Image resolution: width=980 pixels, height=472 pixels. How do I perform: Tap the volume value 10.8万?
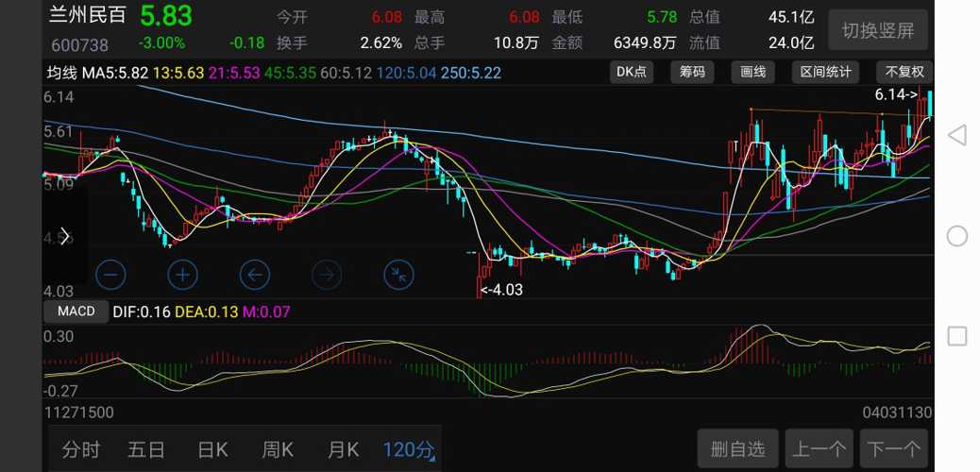[516, 43]
